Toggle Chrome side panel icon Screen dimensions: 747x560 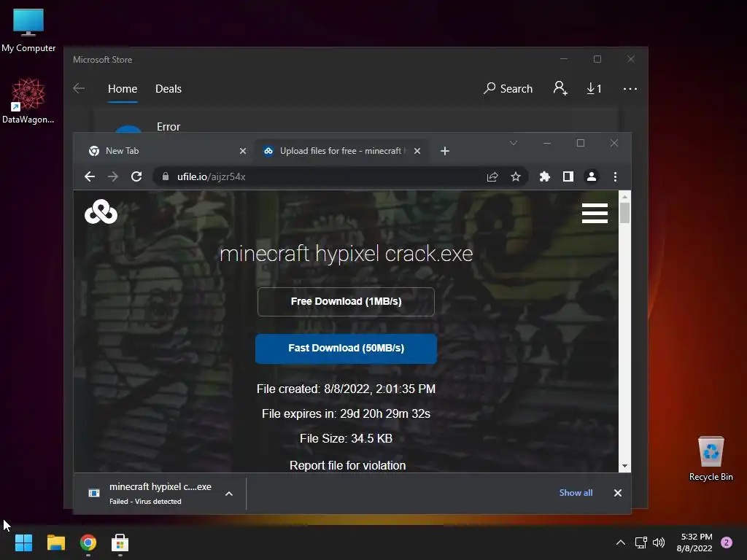click(x=568, y=176)
